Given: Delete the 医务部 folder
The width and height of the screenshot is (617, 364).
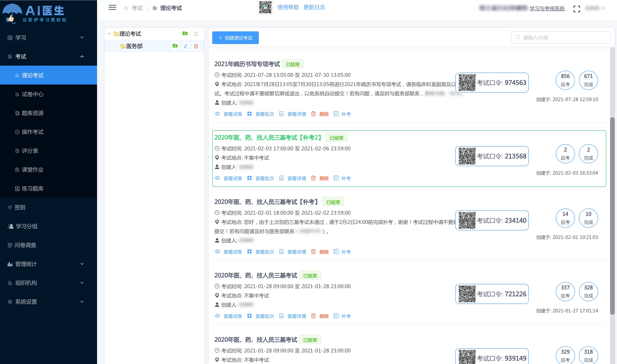Looking at the screenshot, I should pyautogui.click(x=196, y=46).
